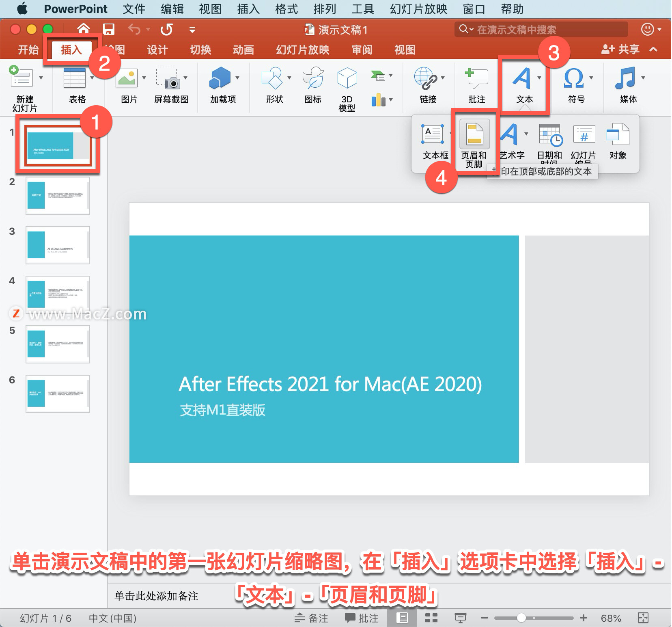Expand the Chart dropdown arrow
672x627 pixels.
(x=391, y=99)
